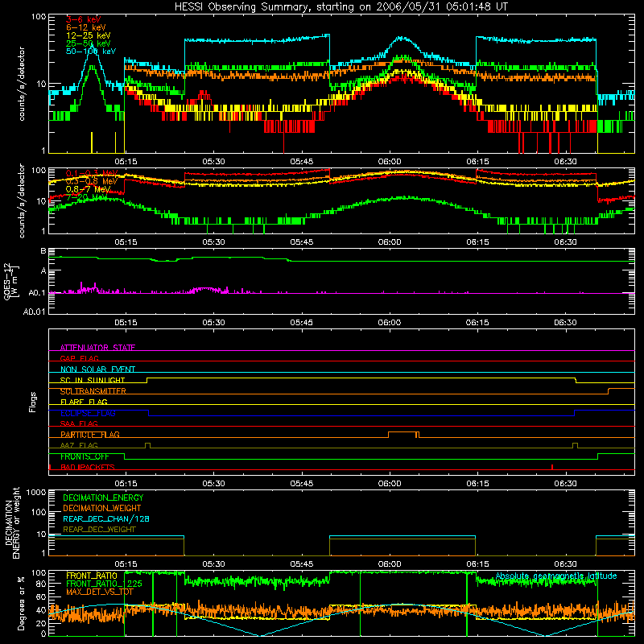Click the 80 tick on the bottom panel

41,584
